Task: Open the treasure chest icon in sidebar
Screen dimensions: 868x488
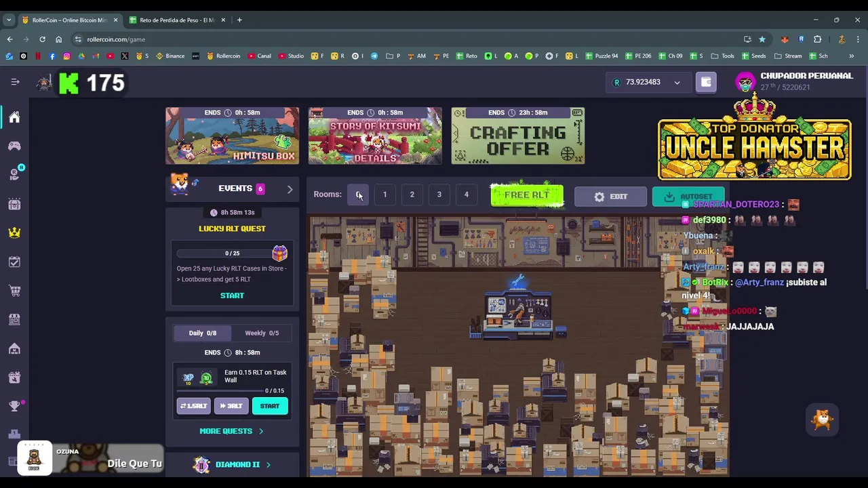Action: coord(14,204)
